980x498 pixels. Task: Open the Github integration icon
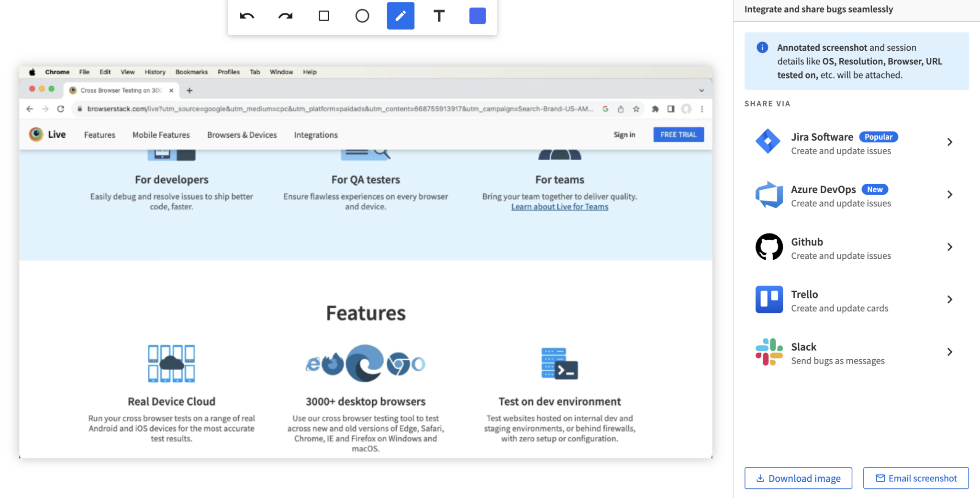click(768, 247)
